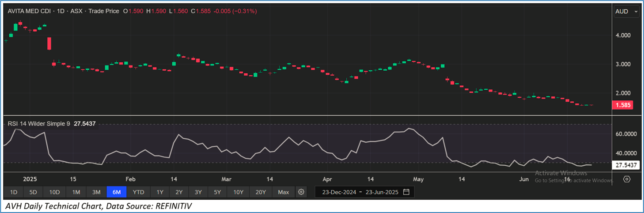Viewport: 644px width, 213px height.
Task: Show the Max time range
Action: 284,192
